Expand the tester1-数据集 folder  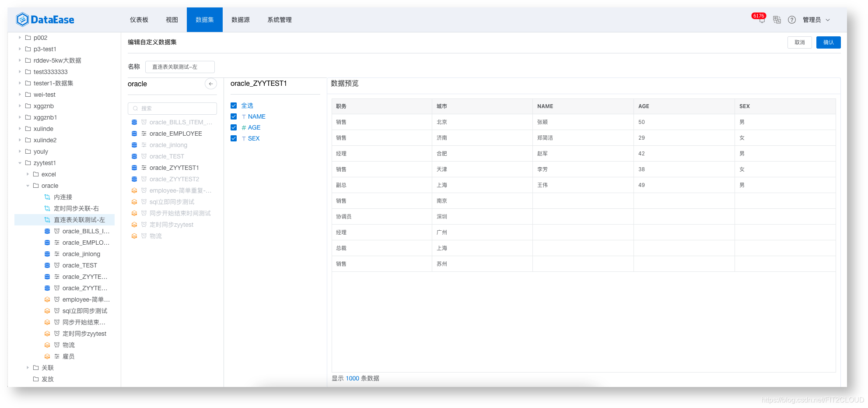(20, 83)
